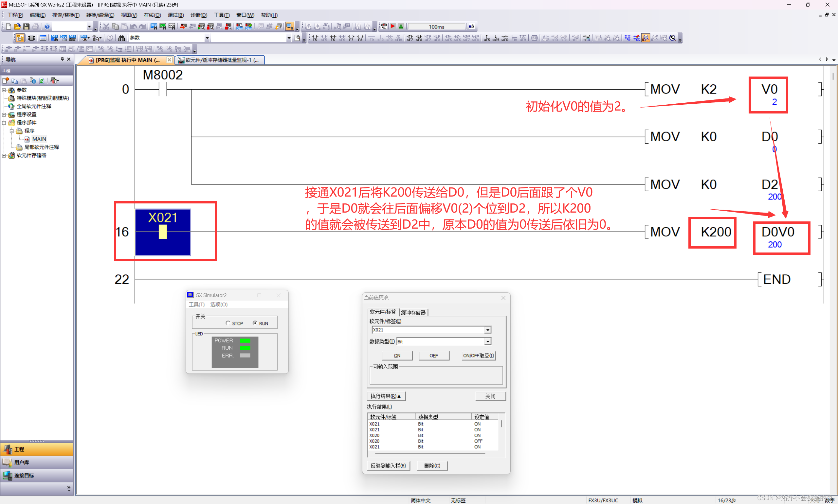838x504 pixels.
Task: Click the Copy toolbar icon
Action: 115,26
